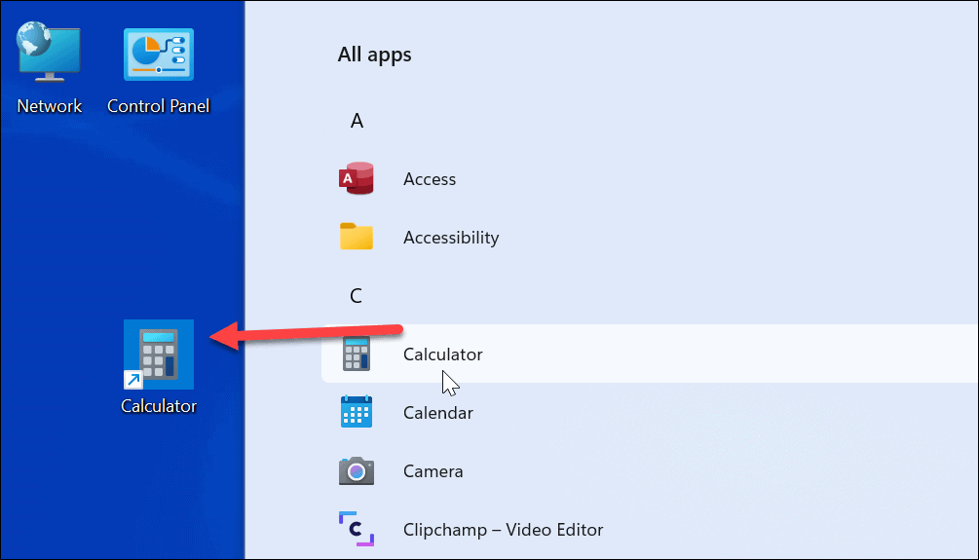The height and width of the screenshot is (560, 979).
Task: Select the Calculator shortcut icon on desktop
Action: [x=158, y=354]
